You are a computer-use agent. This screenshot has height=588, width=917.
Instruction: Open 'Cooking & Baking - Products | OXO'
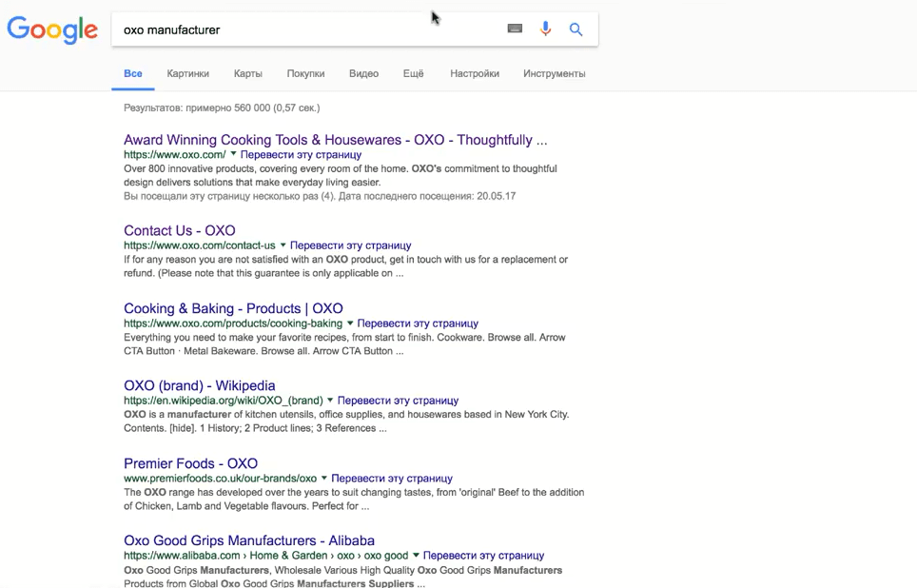233,308
